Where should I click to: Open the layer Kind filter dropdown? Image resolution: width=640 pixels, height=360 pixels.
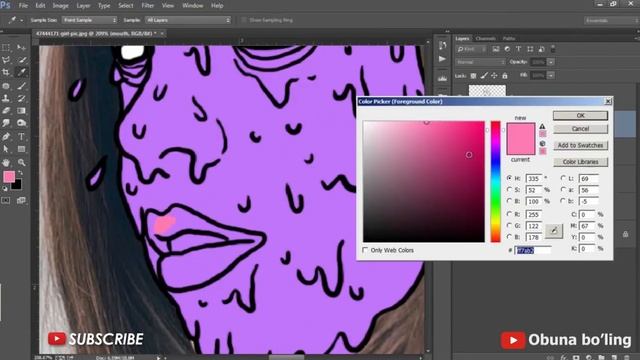[x=472, y=49]
